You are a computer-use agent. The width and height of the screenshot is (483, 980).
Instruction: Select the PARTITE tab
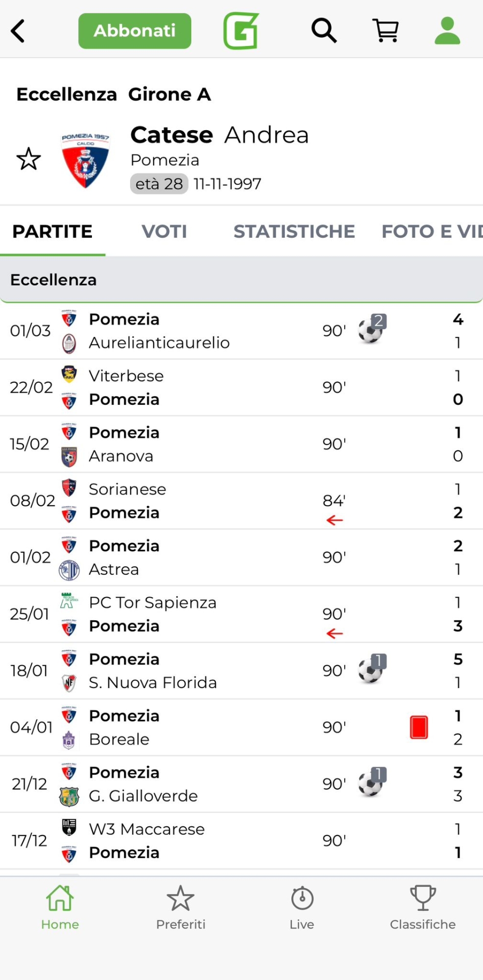point(53,232)
